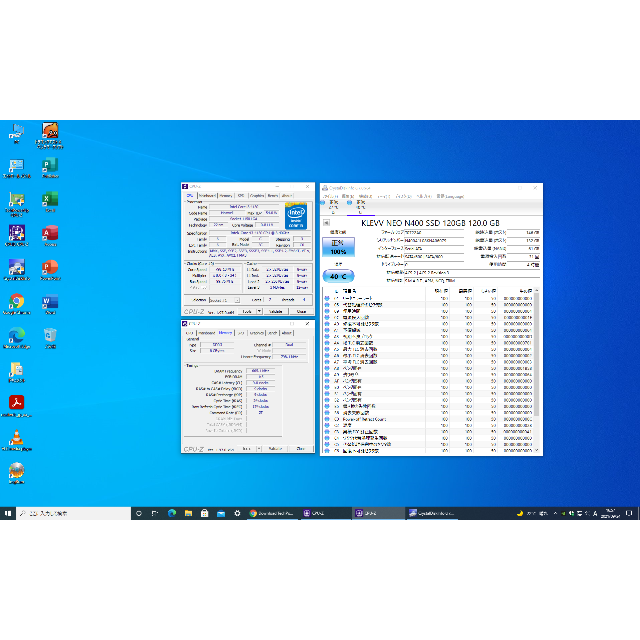640x640 pixels.
Task: Click Close button in CPU-Z CPU window
Action: pyautogui.click(x=301, y=311)
